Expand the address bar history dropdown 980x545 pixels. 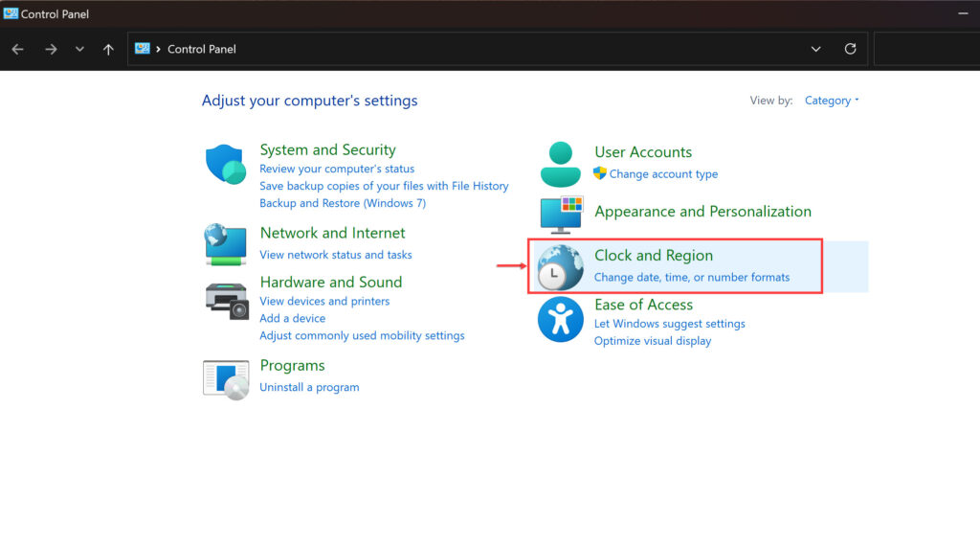point(815,49)
